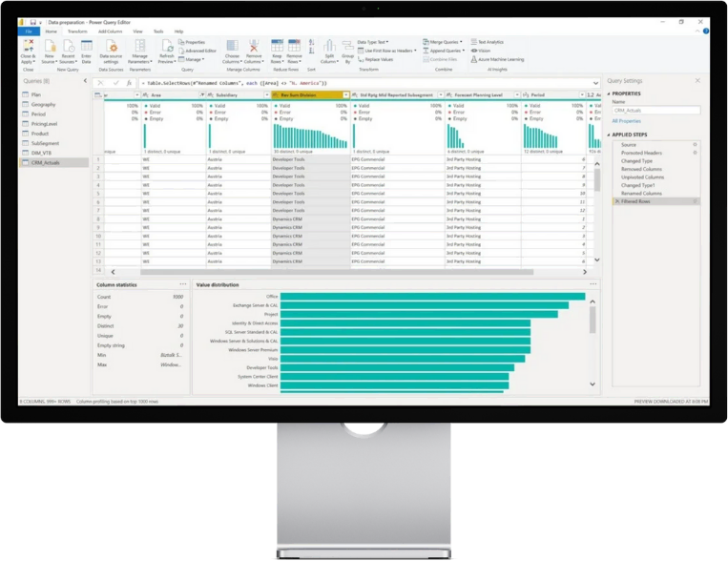Open settings gear for Source step
The width and height of the screenshot is (728, 561).
pyautogui.click(x=695, y=145)
